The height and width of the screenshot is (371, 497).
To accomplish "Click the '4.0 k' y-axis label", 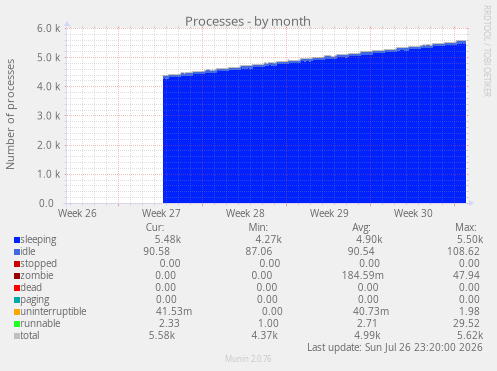I will click(49, 87).
